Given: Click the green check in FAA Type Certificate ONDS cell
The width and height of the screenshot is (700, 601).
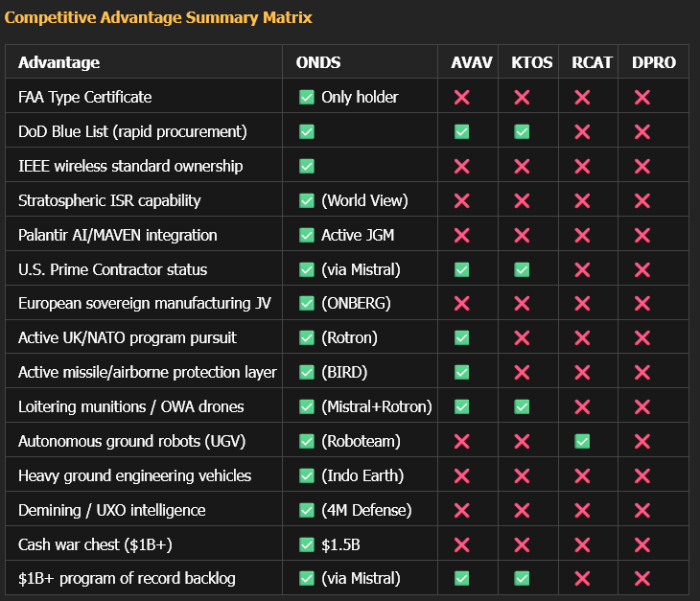Looking at the screenshot, I should 307,97.
